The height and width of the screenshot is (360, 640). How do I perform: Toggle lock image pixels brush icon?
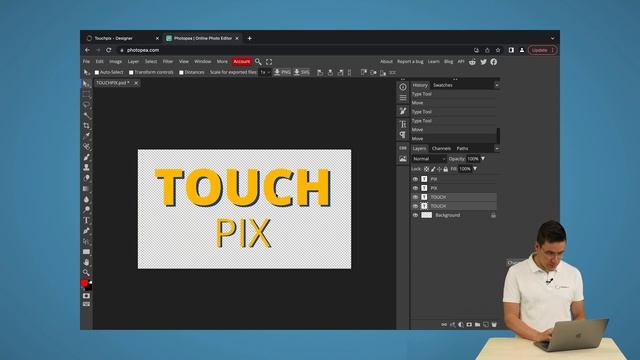[433, 169]
